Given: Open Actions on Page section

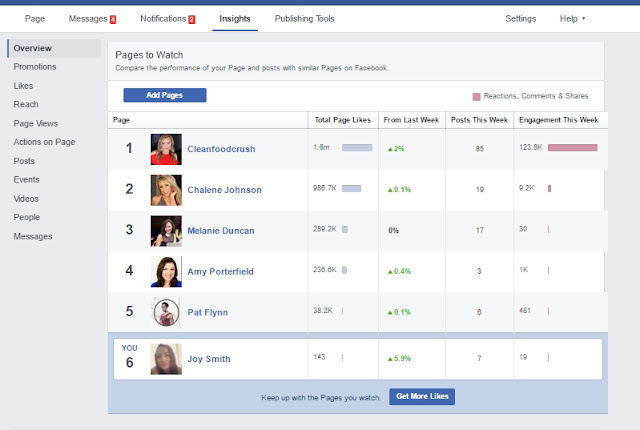Looking at the screenshot, I should (44, 142).
